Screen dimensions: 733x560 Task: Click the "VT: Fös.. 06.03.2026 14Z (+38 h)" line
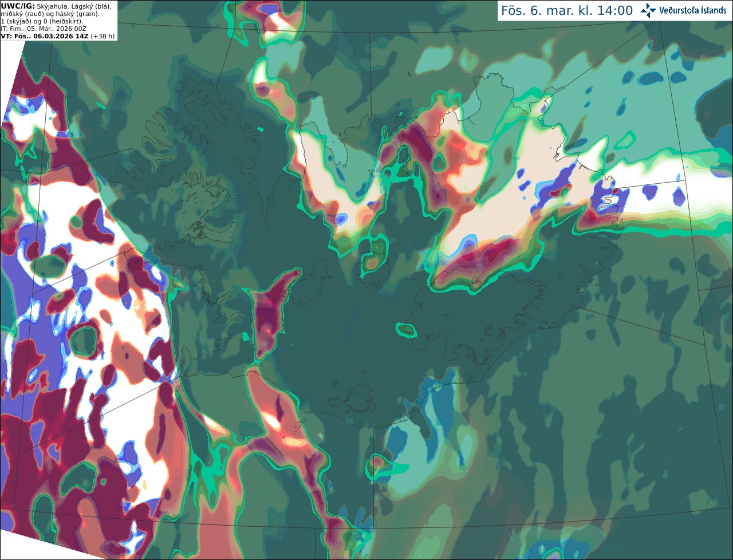click(58, 36)
